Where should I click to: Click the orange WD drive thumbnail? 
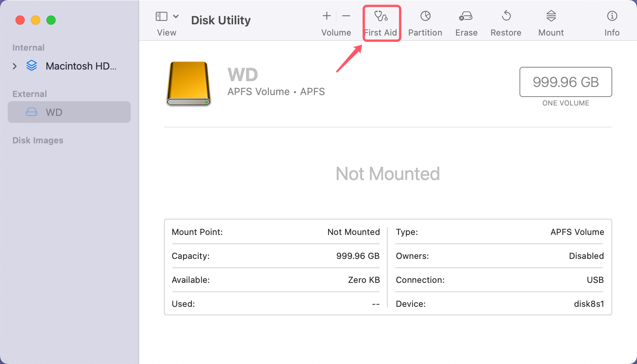(188, 83)
